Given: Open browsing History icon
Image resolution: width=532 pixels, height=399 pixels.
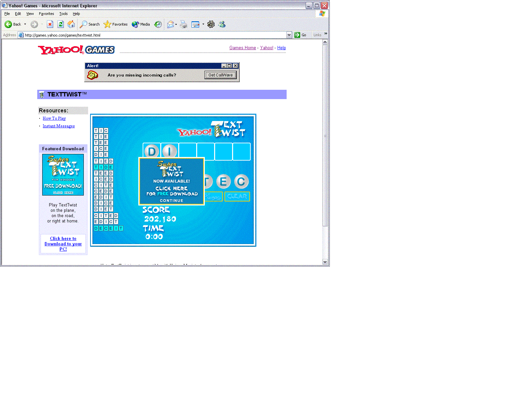Looking at the screenshot, I should pos(158,24).
